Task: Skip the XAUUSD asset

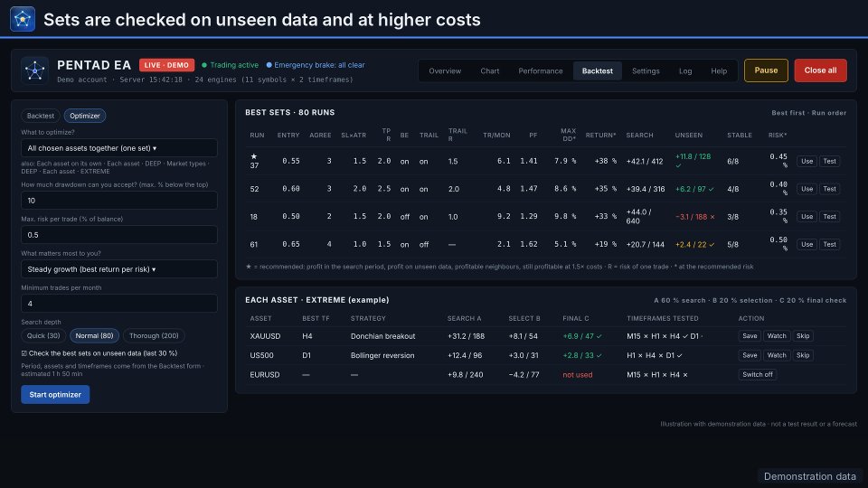Action: tap(803, 336)
